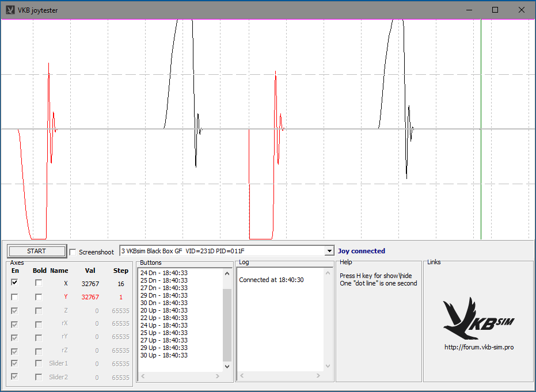Enable the Y axis checkbox
This screenshot has height=392, width=536.
14,297
